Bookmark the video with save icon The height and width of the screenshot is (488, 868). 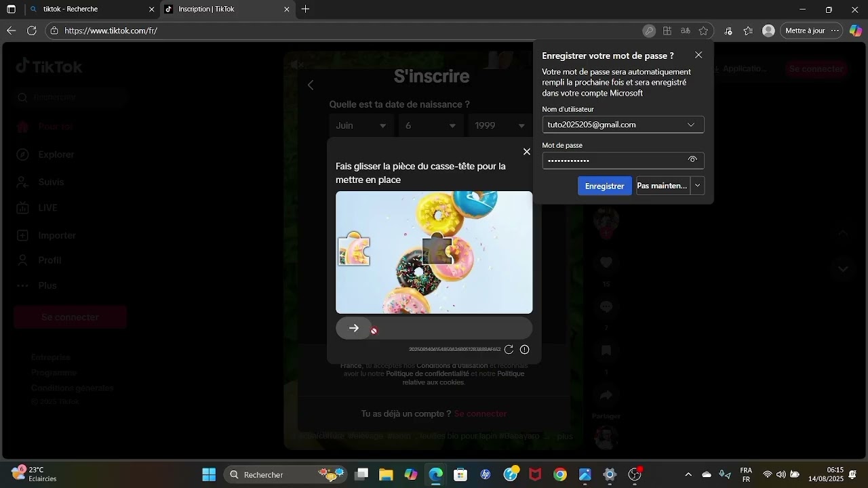(x=606, y=350)
